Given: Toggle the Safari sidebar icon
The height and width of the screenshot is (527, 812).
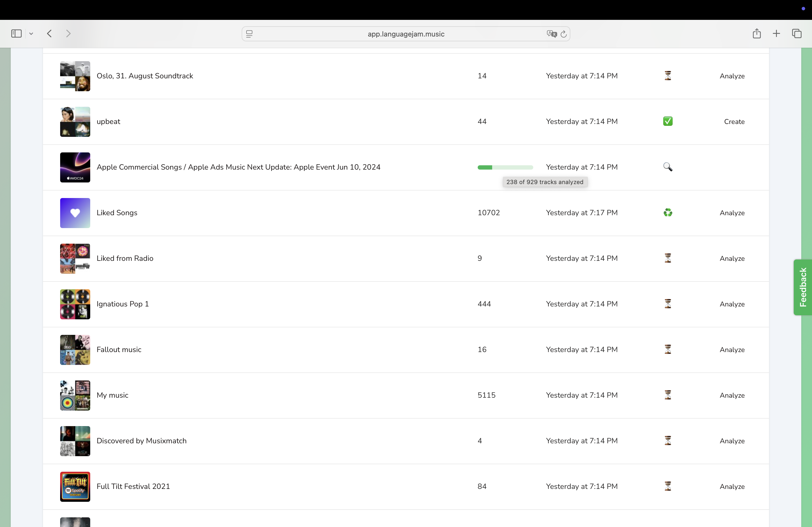Looking at the screenshot, I should 16,33.
